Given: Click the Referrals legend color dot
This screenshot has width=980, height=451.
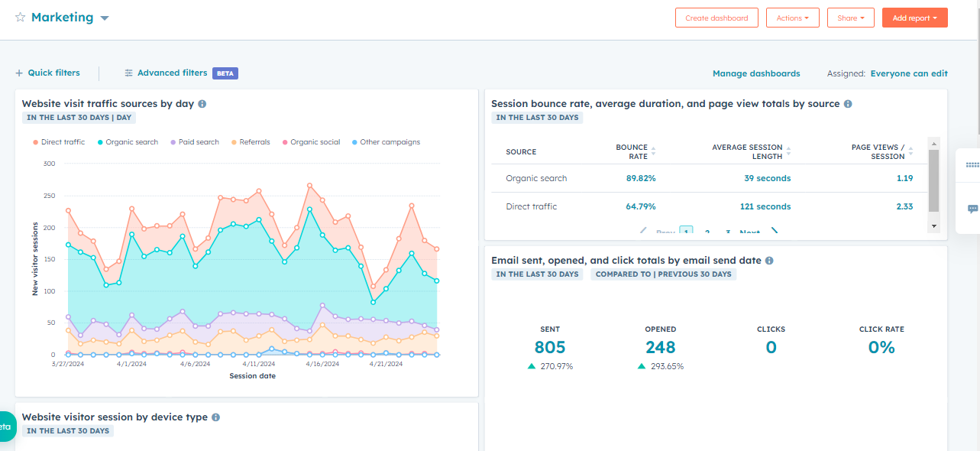Looking at the screenshot, I should (233, 142).
